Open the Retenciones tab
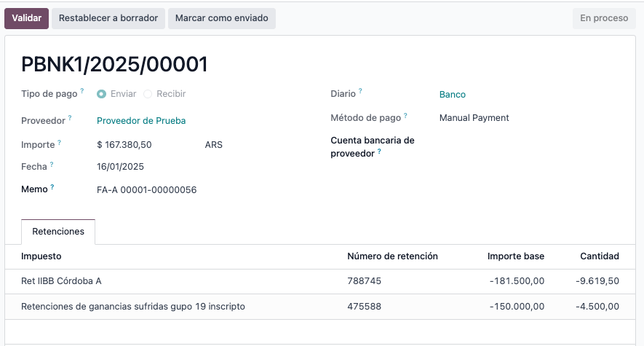The image size is (644, 346). tap(58, 232)
